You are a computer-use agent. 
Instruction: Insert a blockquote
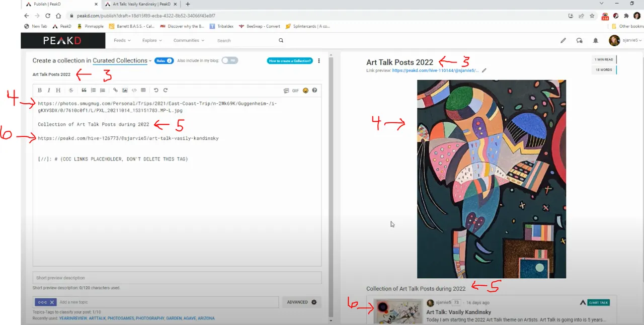click(84, 91)
